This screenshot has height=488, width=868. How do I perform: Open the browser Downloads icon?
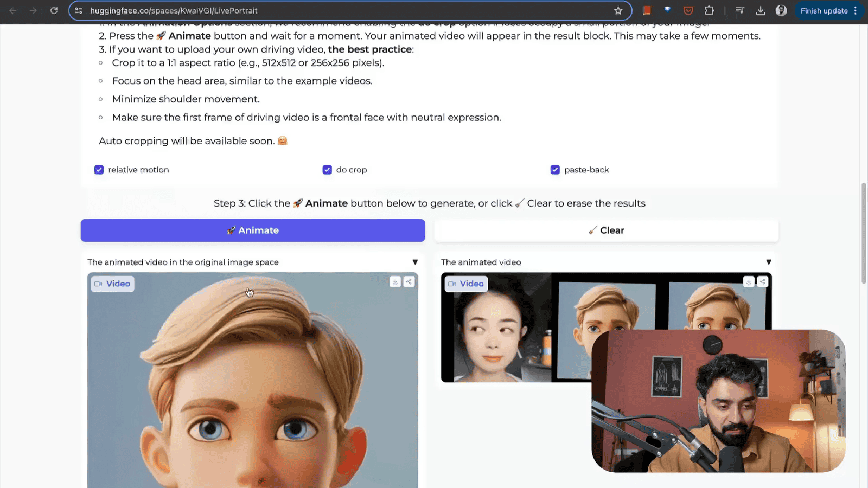760,10
